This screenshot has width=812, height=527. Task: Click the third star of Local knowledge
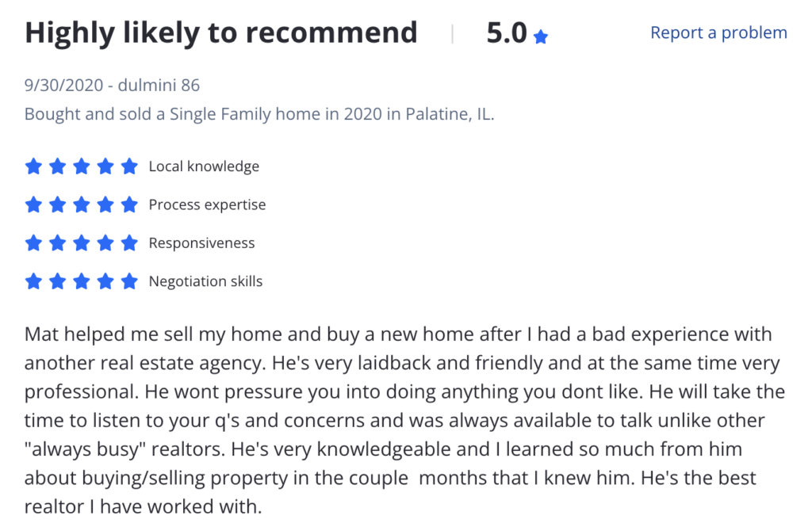coord(82,166)
